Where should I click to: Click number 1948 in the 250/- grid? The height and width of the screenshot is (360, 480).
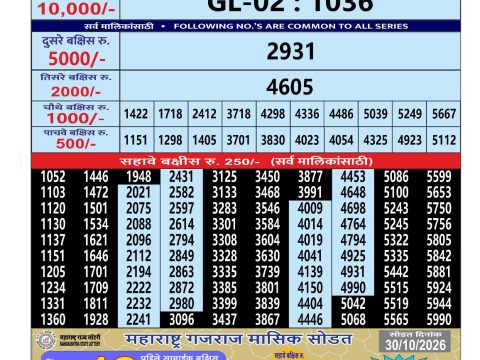coord(139,177)
